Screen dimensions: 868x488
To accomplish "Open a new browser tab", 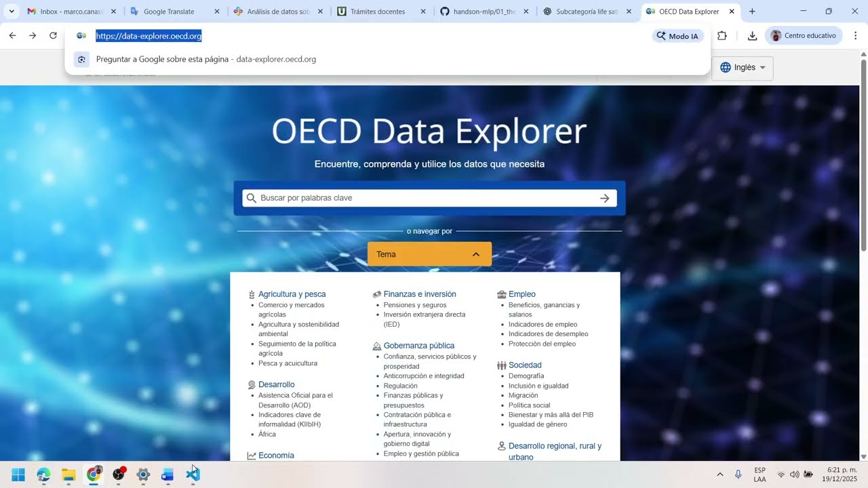I will click(752, 12).
